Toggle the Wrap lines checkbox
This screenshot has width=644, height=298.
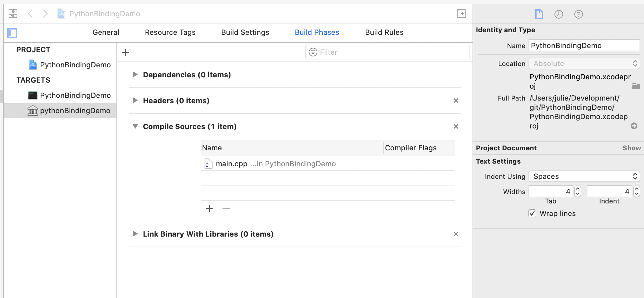pos(532,213)
